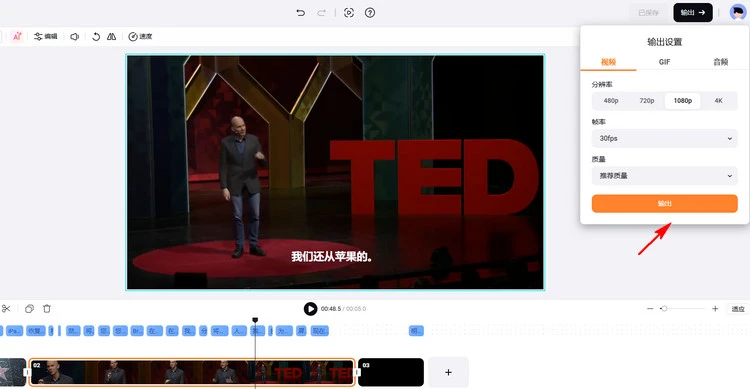Viewport: 750px width, 389px height.
Task: Open the 推荐质量 quality dropdown
Action: [664, 176]
